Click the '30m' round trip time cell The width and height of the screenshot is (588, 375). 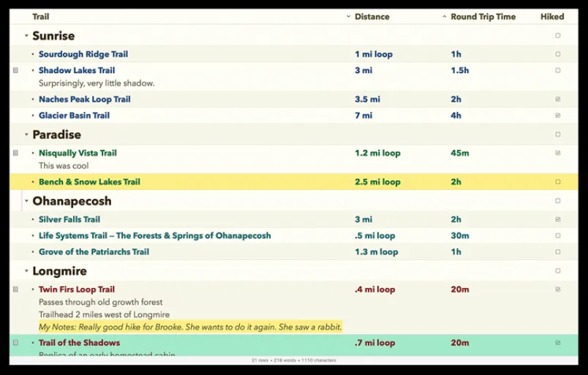(460, 235)
